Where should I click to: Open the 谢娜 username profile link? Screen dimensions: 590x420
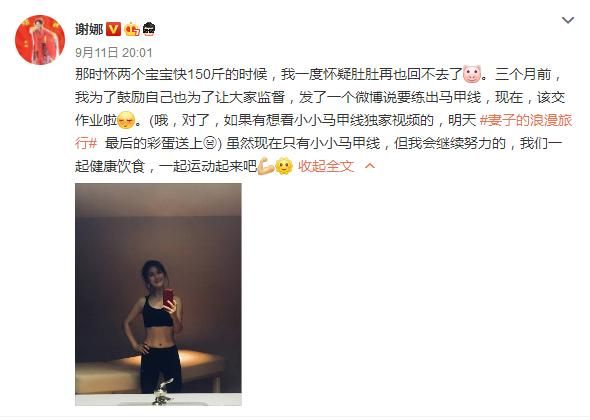click(89, 29)
